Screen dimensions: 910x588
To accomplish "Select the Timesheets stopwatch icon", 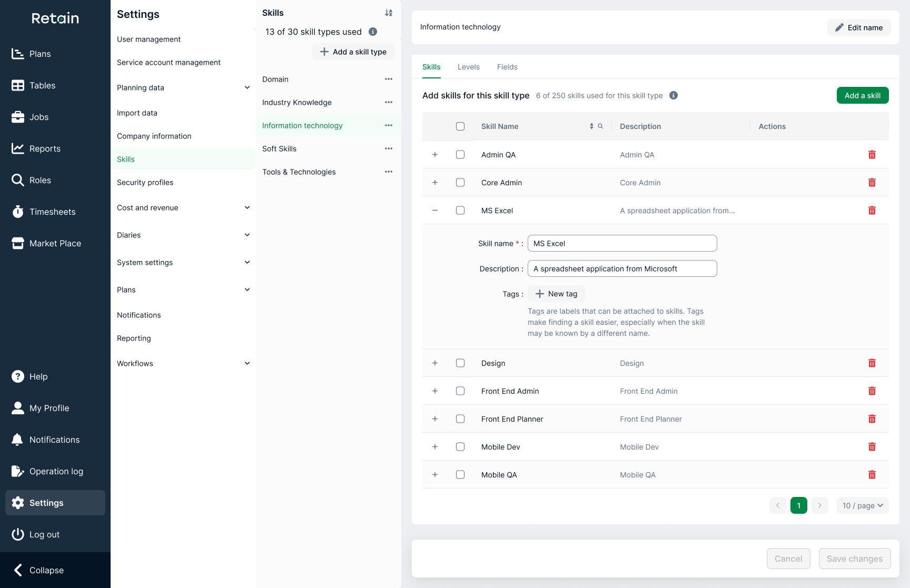I will 17,212.
